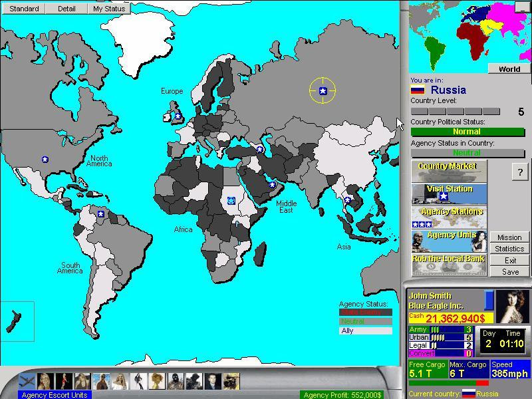
Task: Select the Standard map view tab
Action: coord(24,9)
